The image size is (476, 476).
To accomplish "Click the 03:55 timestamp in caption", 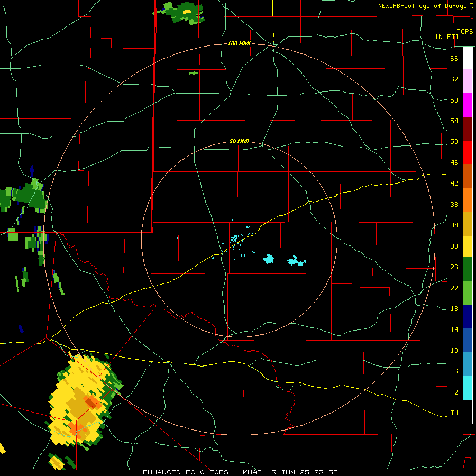I will click(x=326, y=472).
